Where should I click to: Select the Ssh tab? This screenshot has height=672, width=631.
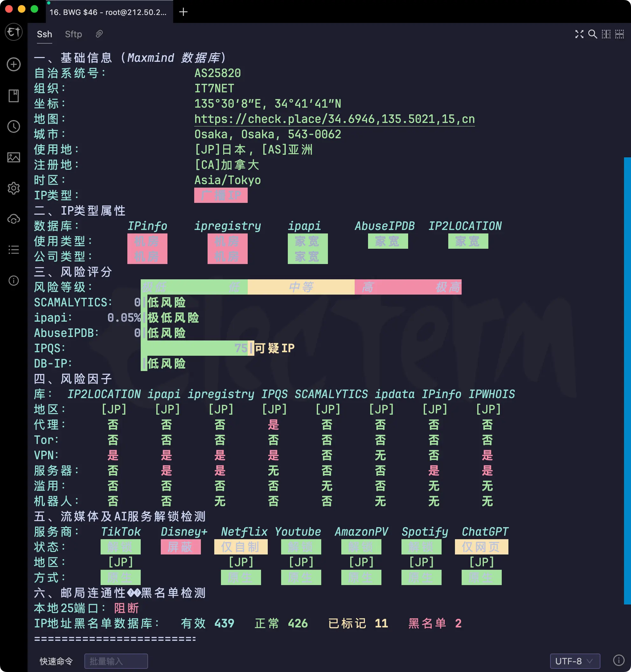(44, 34)
